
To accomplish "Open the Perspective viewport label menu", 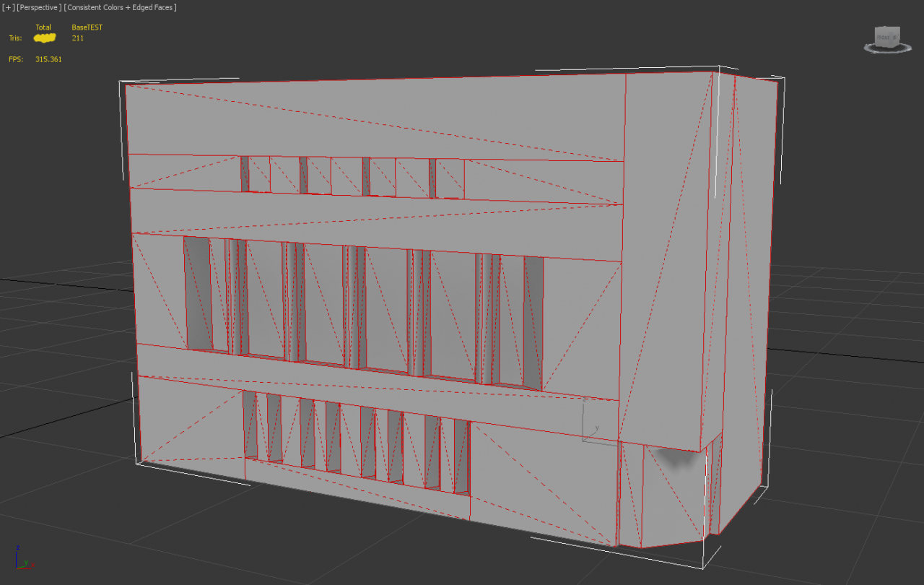I will tap(38, 7).
